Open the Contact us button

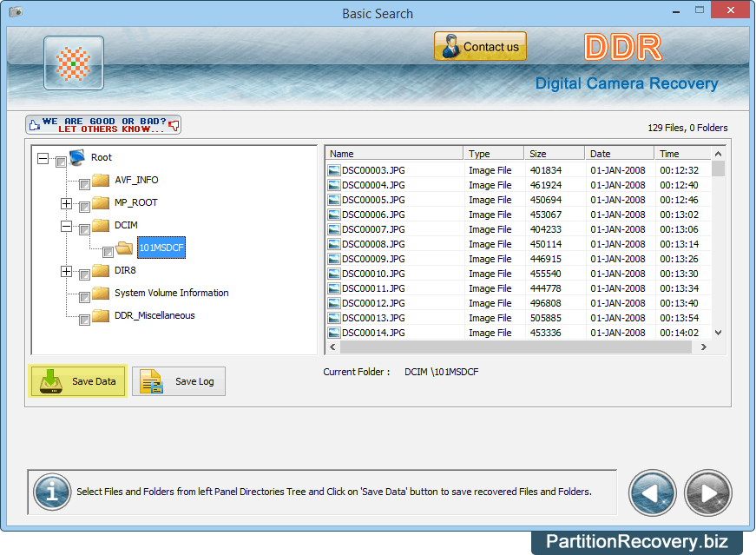(480, 47)
